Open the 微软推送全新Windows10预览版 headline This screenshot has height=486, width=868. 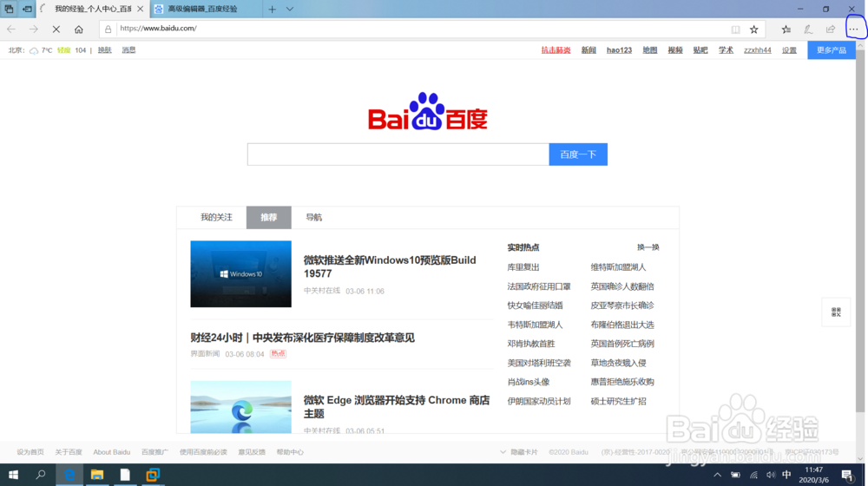point(390,266)
